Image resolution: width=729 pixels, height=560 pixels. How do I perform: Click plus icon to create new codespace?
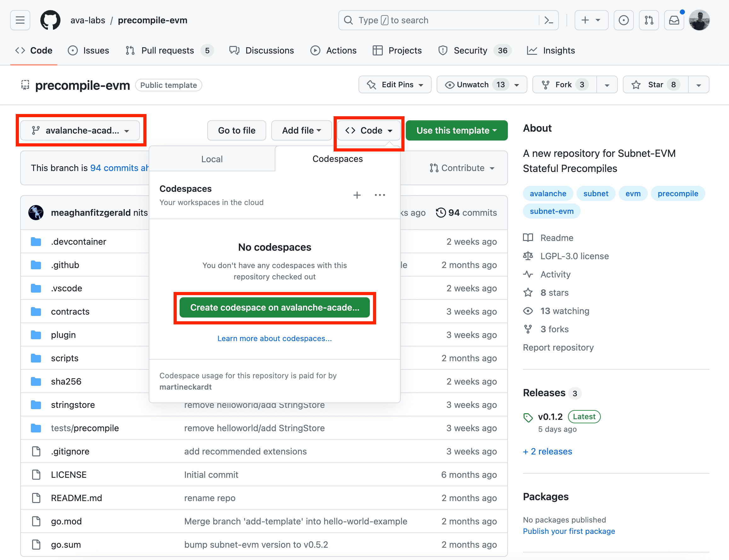(357, 195)
